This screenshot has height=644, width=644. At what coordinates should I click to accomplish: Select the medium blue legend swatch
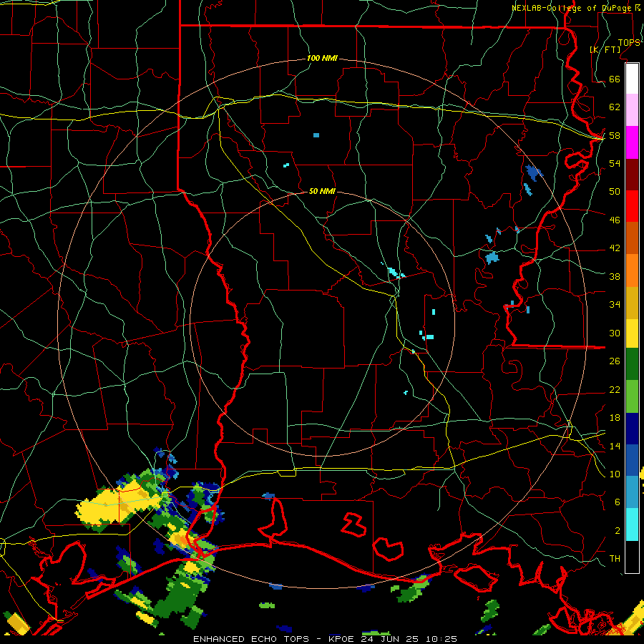[x=632, y=460]
